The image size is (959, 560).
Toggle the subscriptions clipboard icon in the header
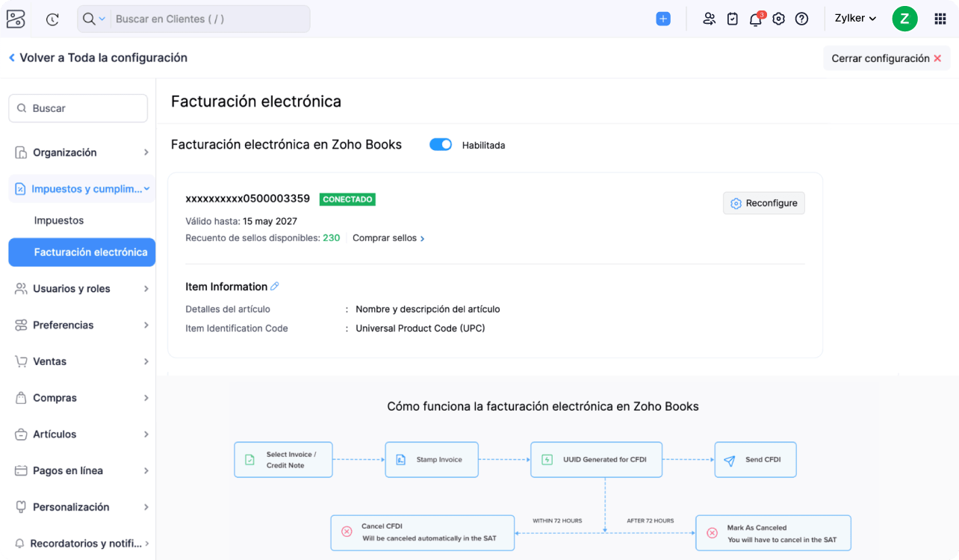click(x=732, y=19)
